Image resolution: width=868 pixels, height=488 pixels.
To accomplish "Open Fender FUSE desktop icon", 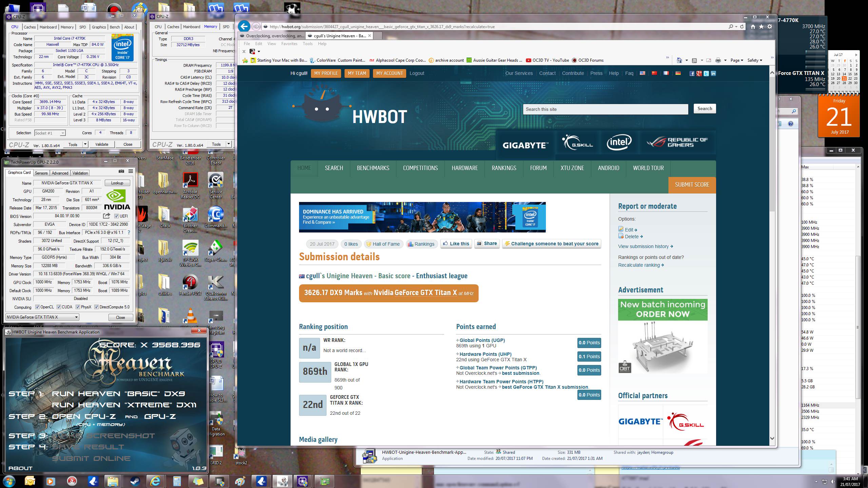I will [190, 285].
